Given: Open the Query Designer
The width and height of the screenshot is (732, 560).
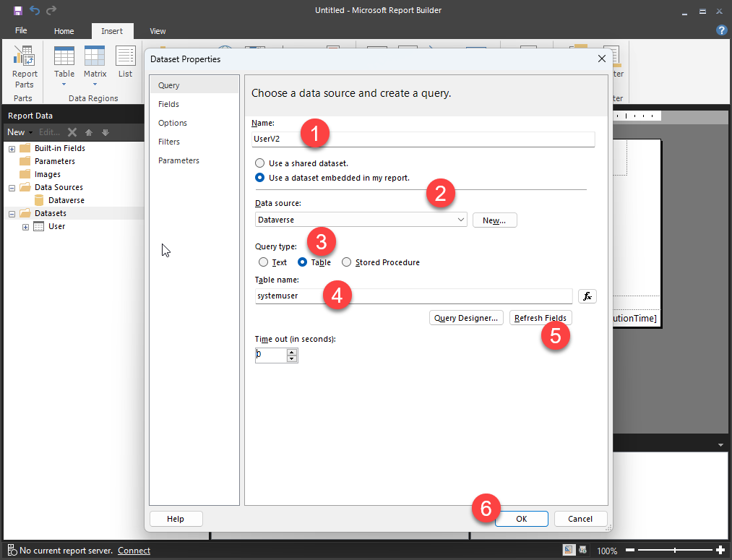Looking at the screenshot, I should [x=466, y=318].
